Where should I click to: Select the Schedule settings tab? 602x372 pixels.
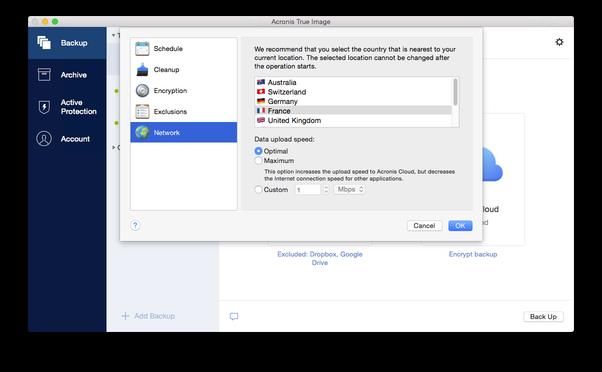[184, 48]
